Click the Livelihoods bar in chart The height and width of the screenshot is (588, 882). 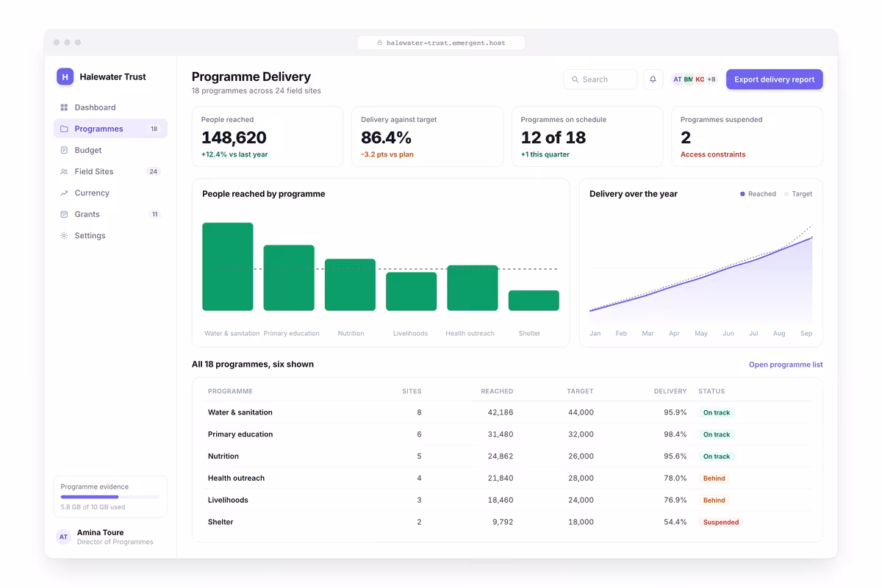[x=412, y=291]
